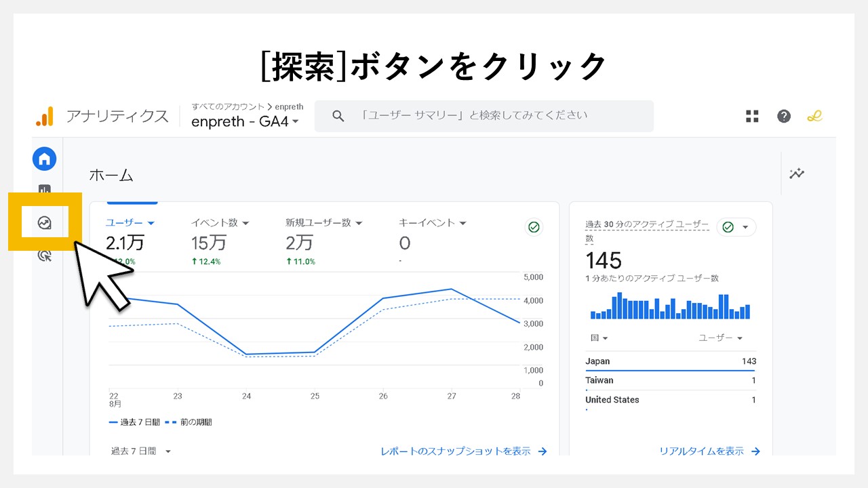Click the search input field

(x=484, y=116)
